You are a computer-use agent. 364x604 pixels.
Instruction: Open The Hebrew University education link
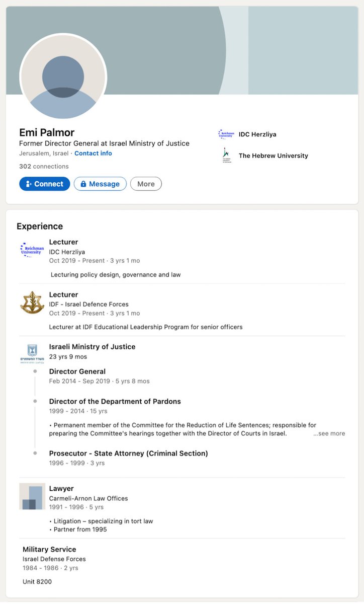(x=273, y=156)
